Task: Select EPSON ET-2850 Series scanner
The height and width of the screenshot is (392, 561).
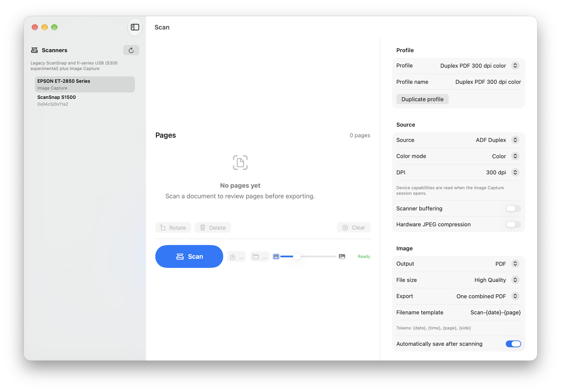Action: click(85, 84)
